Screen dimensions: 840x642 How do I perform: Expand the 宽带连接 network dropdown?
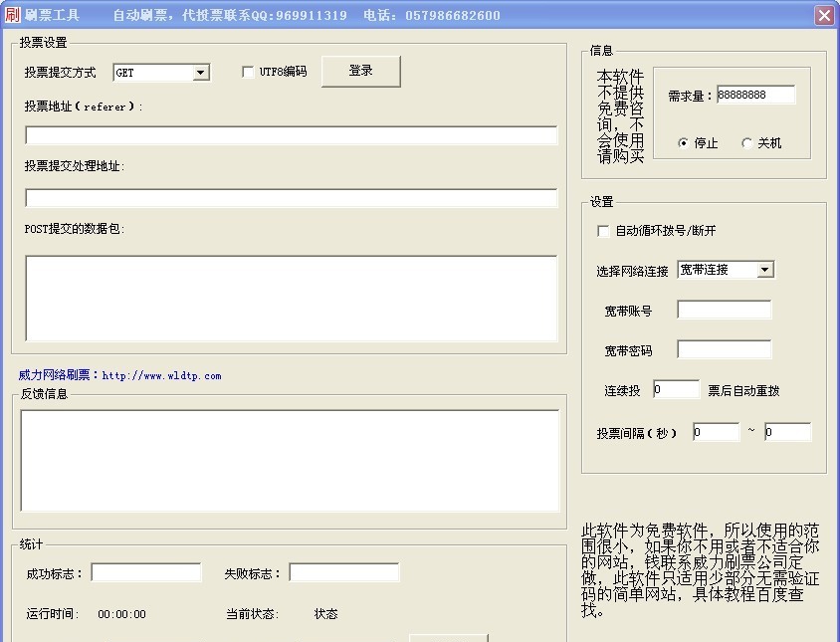pos(764,270)
